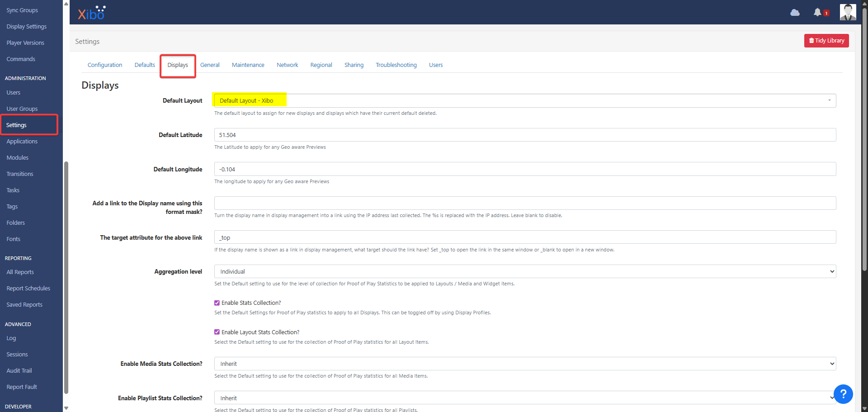Viewport: 868px width, 412px height.
Task: Switch to the Troubleshooting tab
Action: tap(396, 65)
